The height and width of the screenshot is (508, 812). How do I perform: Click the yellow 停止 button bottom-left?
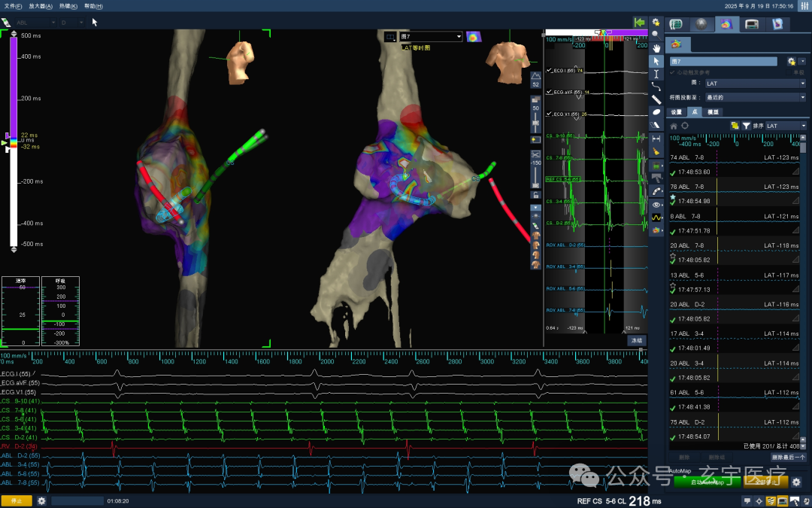click(17, 500)
